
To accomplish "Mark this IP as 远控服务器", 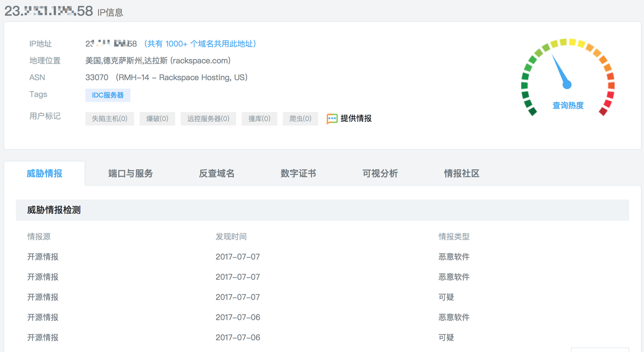I will point(208,118).
